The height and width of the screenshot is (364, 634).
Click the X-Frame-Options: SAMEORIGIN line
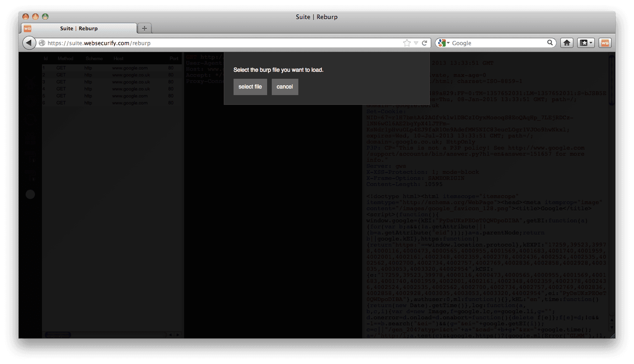pos(414,178)
